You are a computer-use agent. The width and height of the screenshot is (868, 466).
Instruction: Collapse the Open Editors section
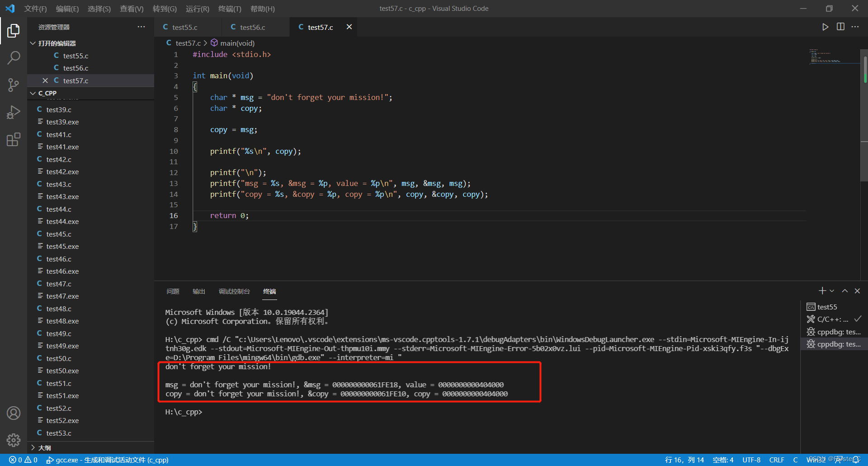(90, 43)
